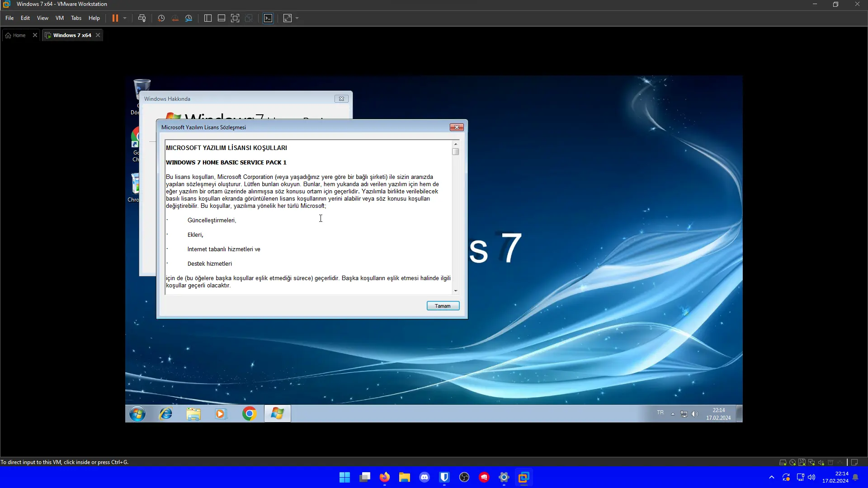
Task: Click the line WINDOWS 7 HOME BASIC SERVICE PACK 1
Action: click(226, 163)
